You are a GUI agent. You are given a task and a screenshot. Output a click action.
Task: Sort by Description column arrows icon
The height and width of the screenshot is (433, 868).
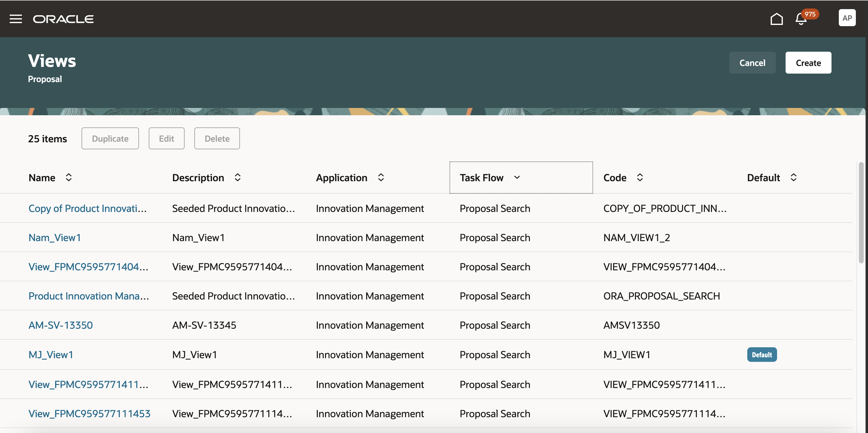click(238, 178)
